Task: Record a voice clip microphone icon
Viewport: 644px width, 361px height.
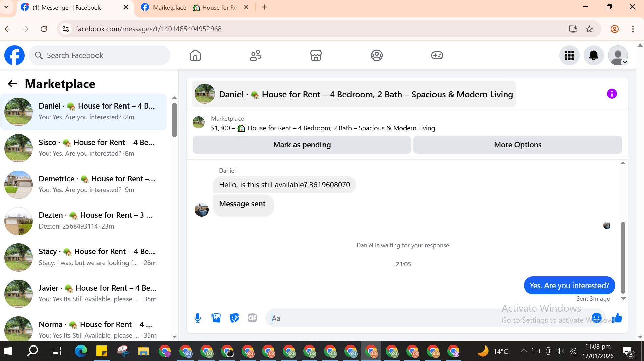Action: tap(198, 318)
